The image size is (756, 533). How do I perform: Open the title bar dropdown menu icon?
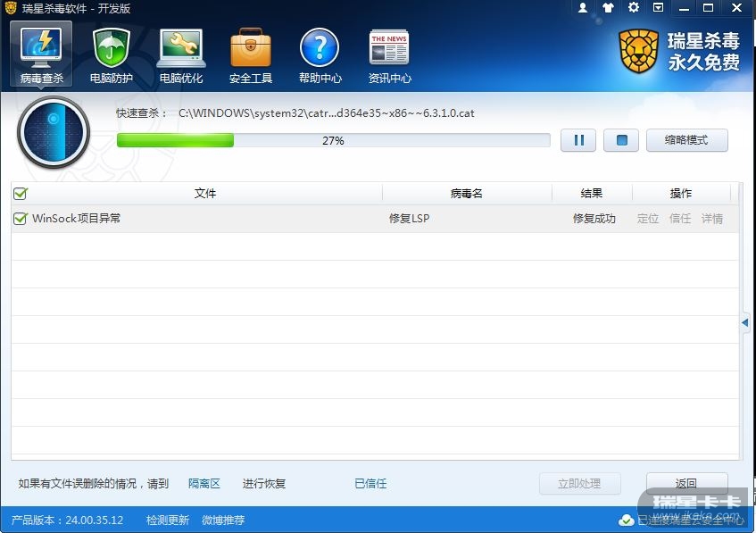coord(658,8)
